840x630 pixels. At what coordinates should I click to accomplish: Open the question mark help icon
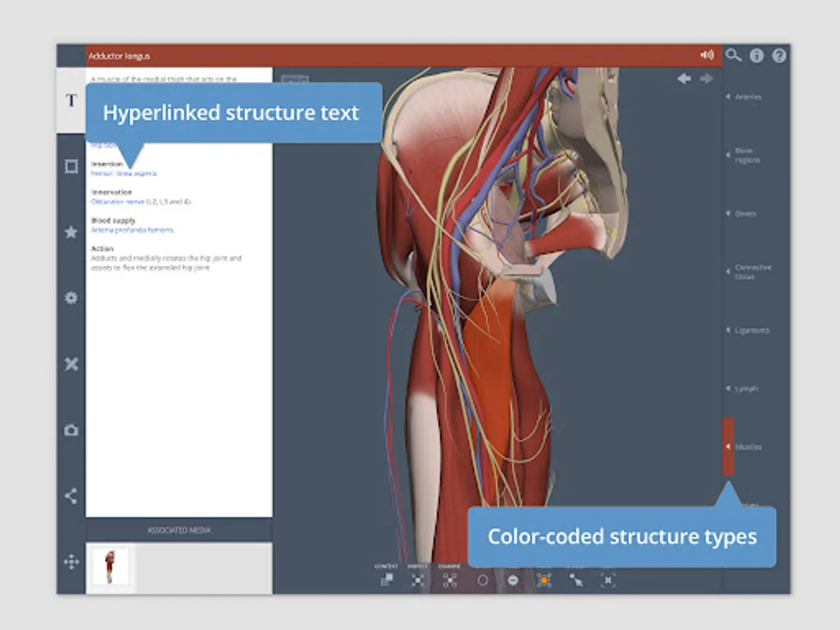(778, 56)
